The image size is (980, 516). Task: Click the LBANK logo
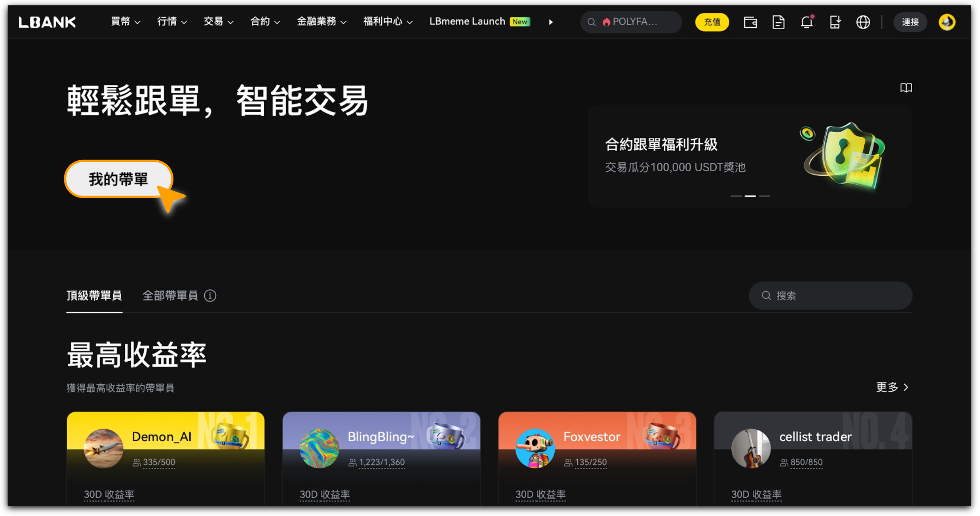click(x=47, y=22)
